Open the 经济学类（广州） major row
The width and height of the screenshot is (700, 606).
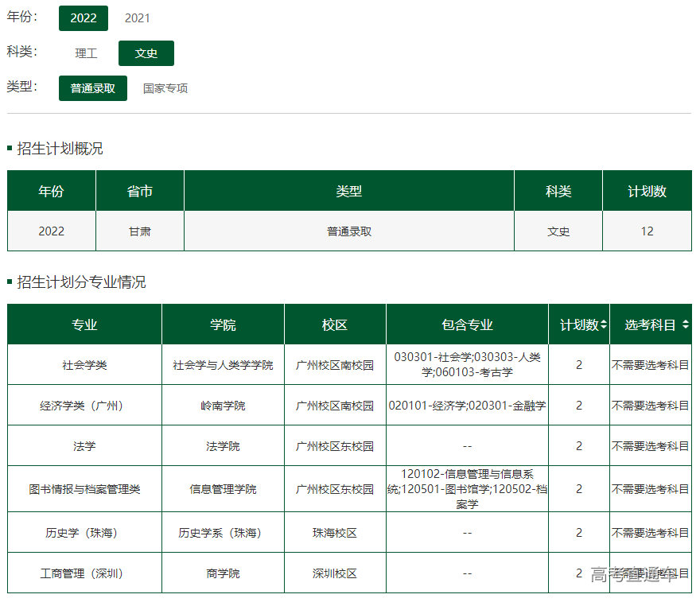[x=84, y=406]
